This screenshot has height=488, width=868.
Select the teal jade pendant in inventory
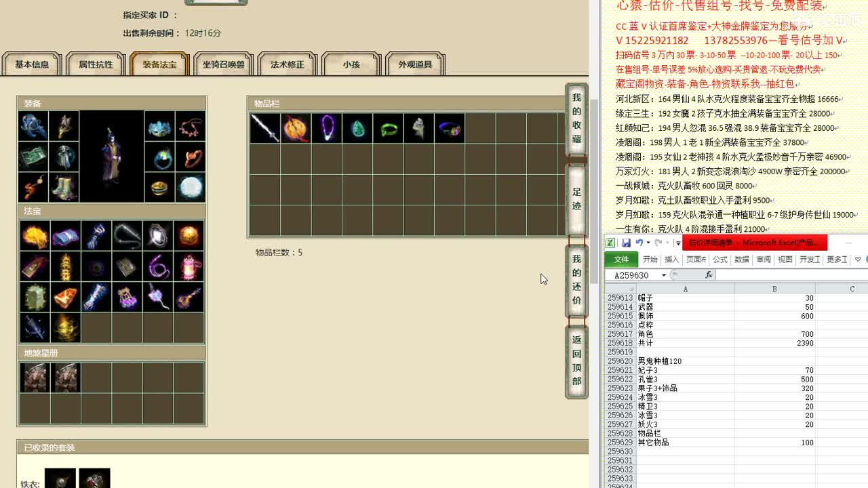coord(357,128)
